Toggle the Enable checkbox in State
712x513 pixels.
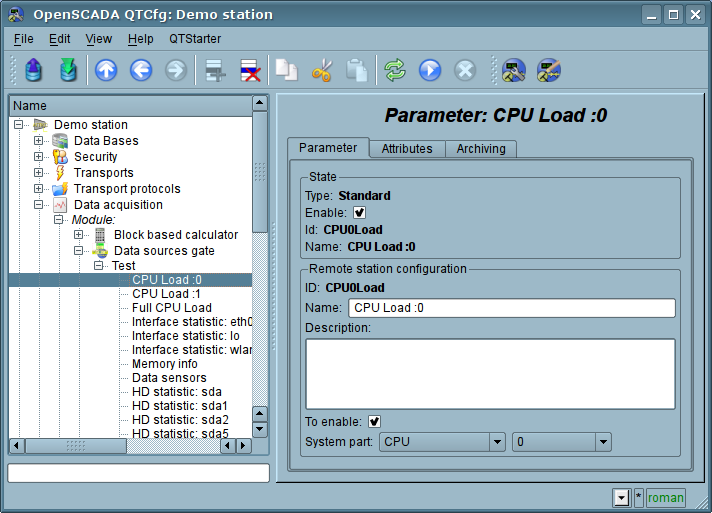(359, 212)
